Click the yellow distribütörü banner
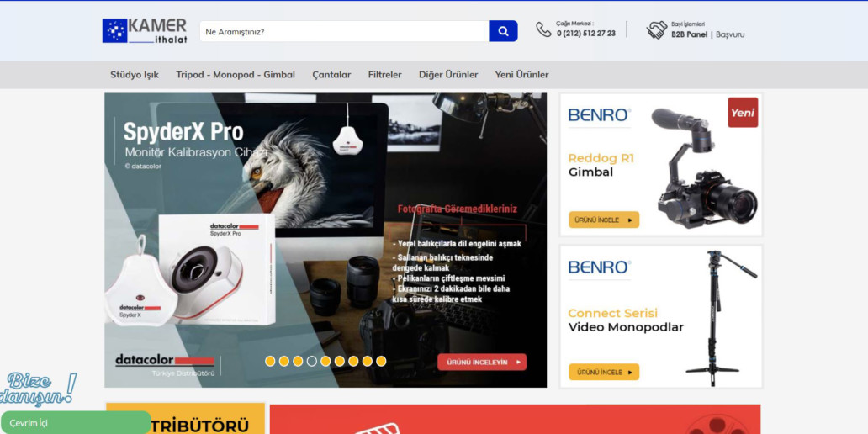Image resolution: width=868 pixels, height=434 pixels. click(185, 419)
